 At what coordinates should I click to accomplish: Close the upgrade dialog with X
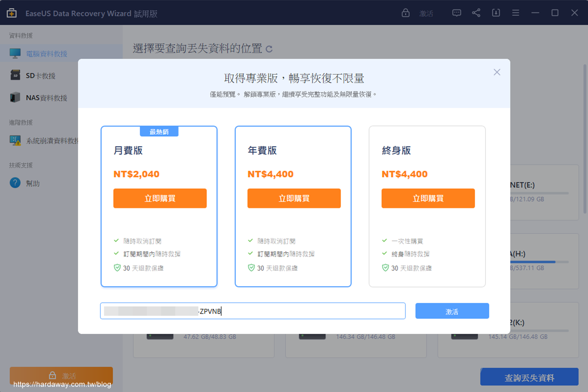(497, 72)
